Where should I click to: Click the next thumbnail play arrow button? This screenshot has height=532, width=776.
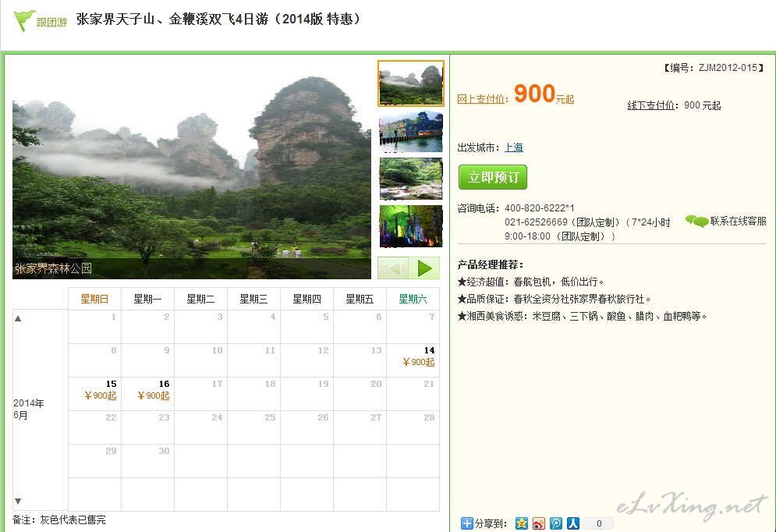(x=424, y=268)
